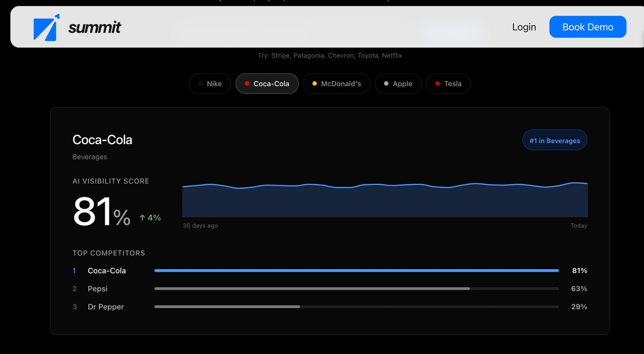Click the '30 days ago' axis label
This screenshot has height=354, width=644.
(x=200, y=226)
